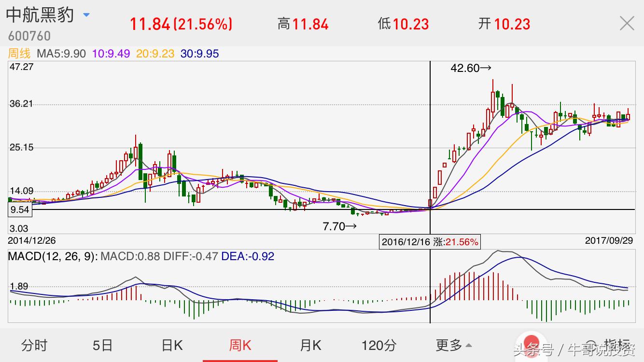Viewport: 644px width, 362px height.
Task: Show the 120分 chart tab
Action: (379, 345)
